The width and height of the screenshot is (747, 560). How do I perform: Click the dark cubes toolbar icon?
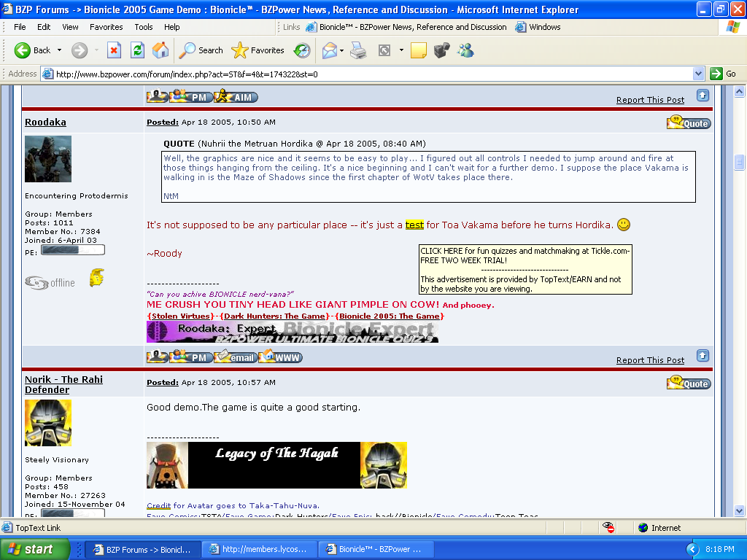click(441, 50)
